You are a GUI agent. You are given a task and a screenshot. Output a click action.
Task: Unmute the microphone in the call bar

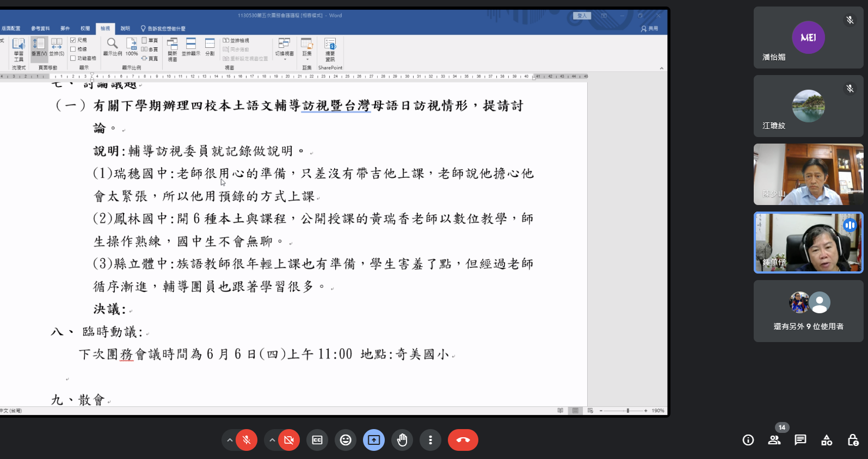pos(247,440)
